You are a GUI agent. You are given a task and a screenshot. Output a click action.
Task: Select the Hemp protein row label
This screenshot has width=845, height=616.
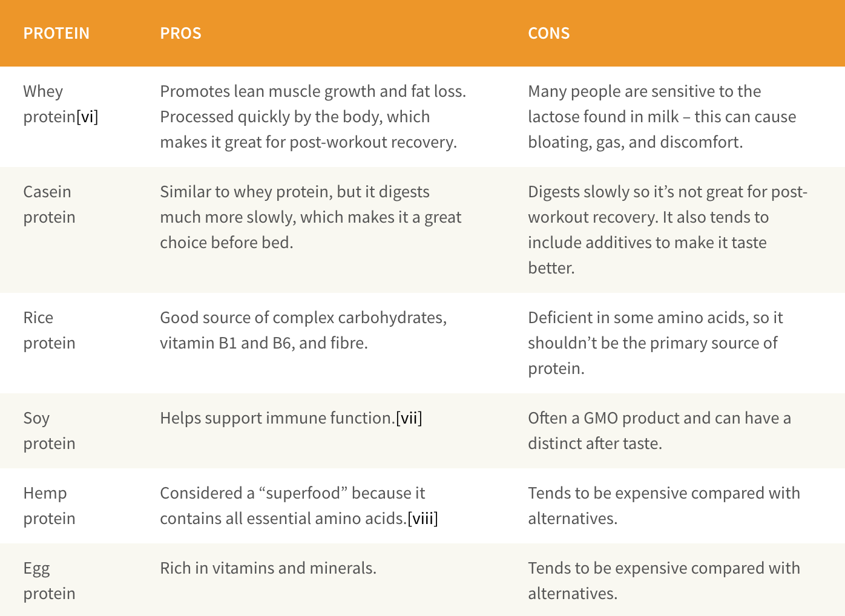tap(49, 506)
